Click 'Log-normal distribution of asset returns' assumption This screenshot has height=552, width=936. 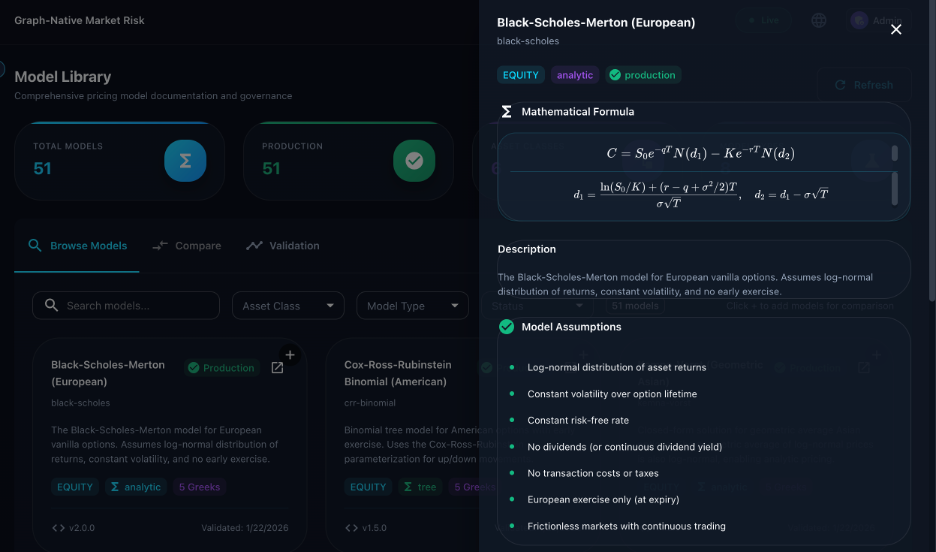(x=617, y=368)
